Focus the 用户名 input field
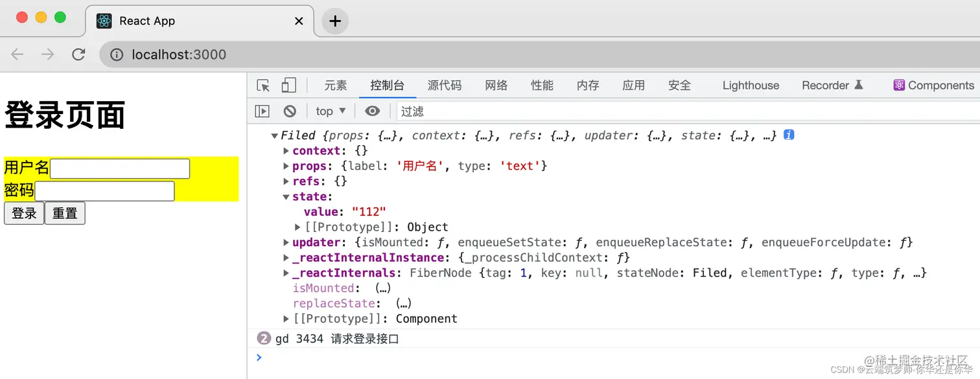The height and width of the screenshot is (379, 980). pos(120,168)
